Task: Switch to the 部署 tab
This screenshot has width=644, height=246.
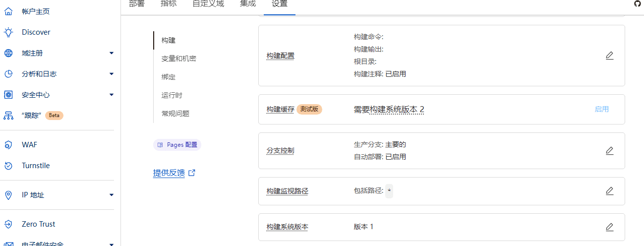Action: (x=136, y=4)
